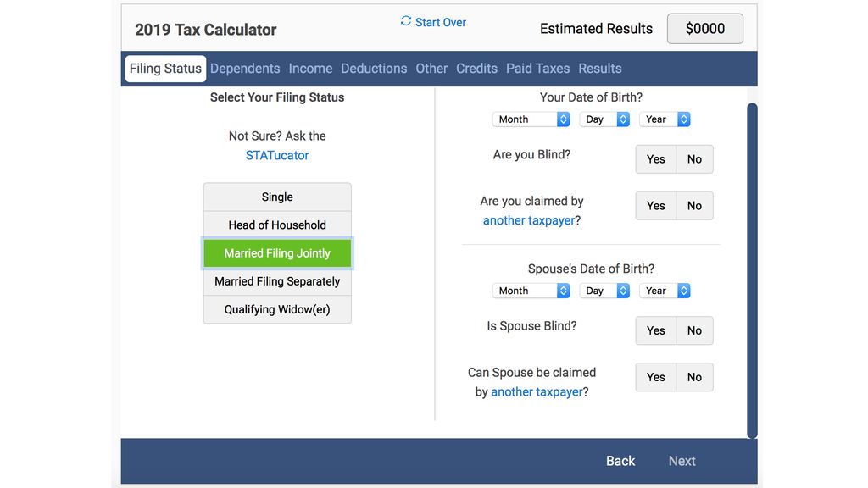The height and width of the screenshot is (488, 868).
Task: Click the $0000 estimated results box
Action: pos(704,29)
